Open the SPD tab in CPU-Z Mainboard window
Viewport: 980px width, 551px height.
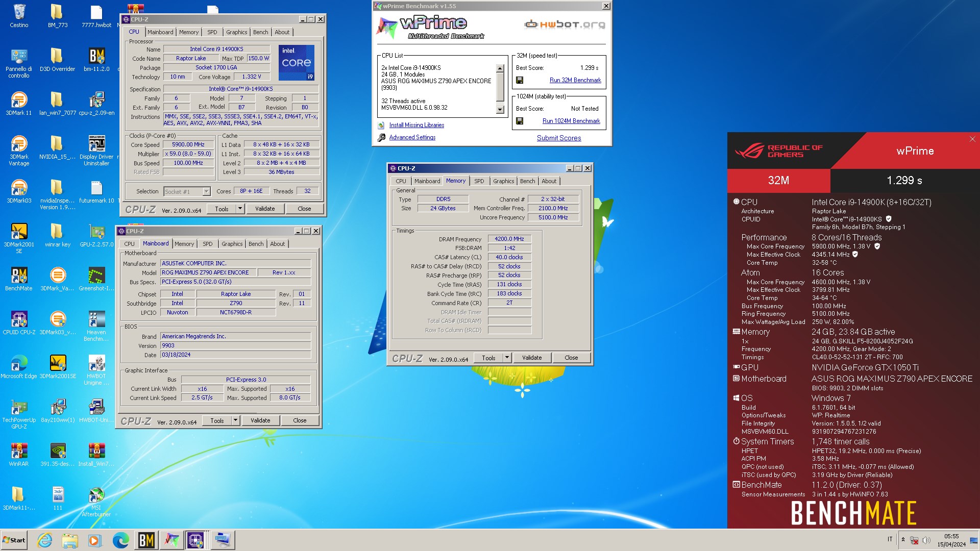tap(208, 244)
